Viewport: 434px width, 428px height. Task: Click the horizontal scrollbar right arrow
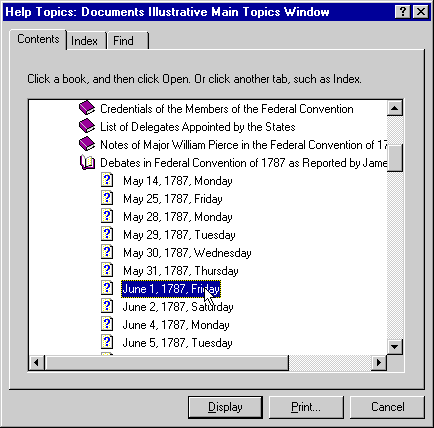379,363
